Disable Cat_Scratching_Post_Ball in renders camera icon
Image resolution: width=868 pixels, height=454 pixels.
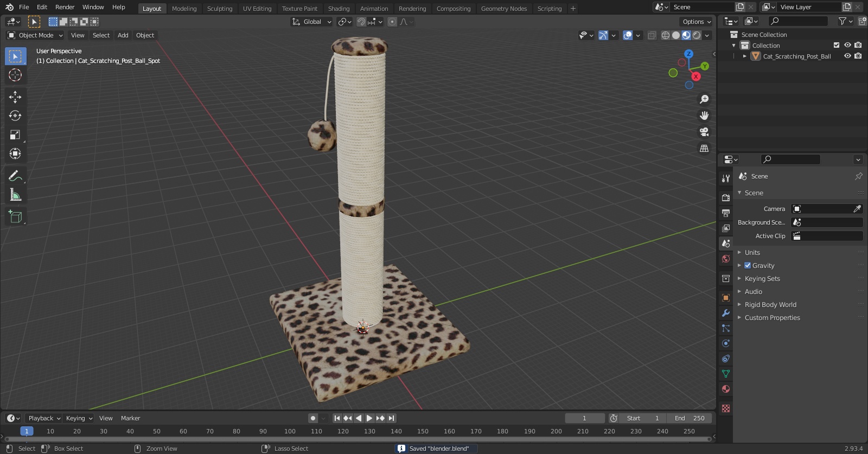(x=858, y=56)
